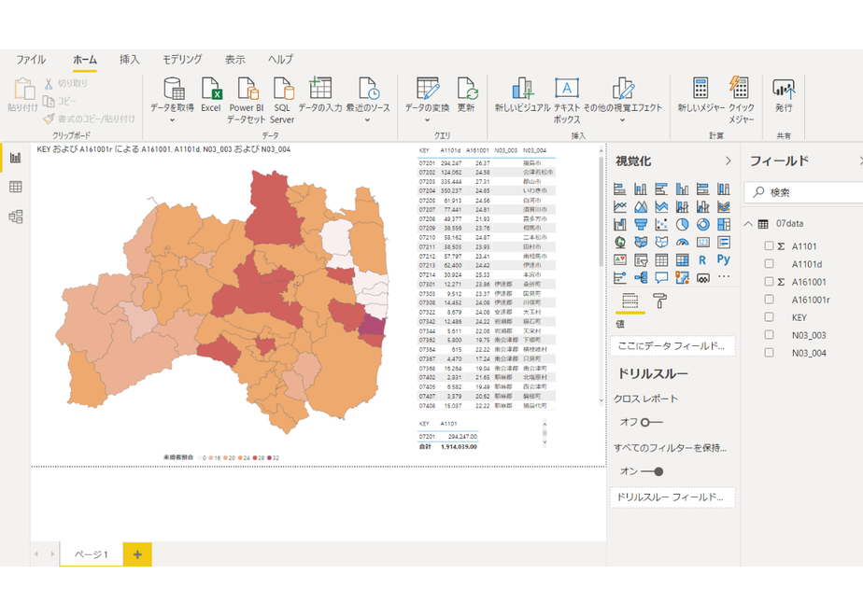Choose the funnel chart visual
Viewport: 863px width, 616px height.
[x=641, y=224]
